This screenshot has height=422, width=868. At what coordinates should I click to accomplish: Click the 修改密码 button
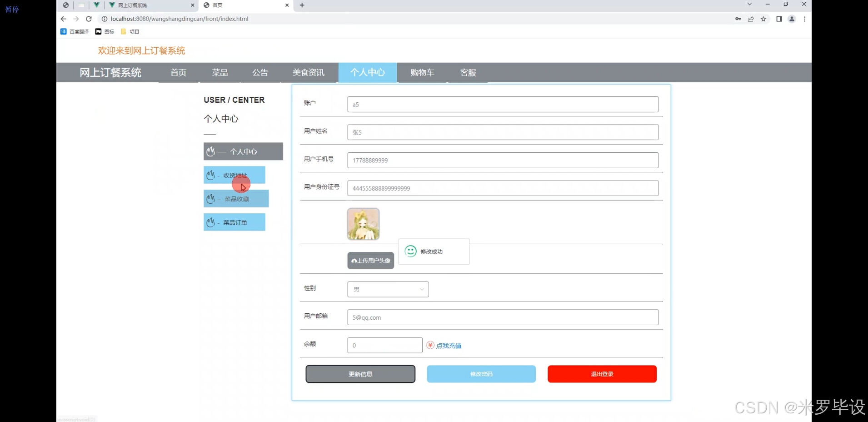pos(481,374)
